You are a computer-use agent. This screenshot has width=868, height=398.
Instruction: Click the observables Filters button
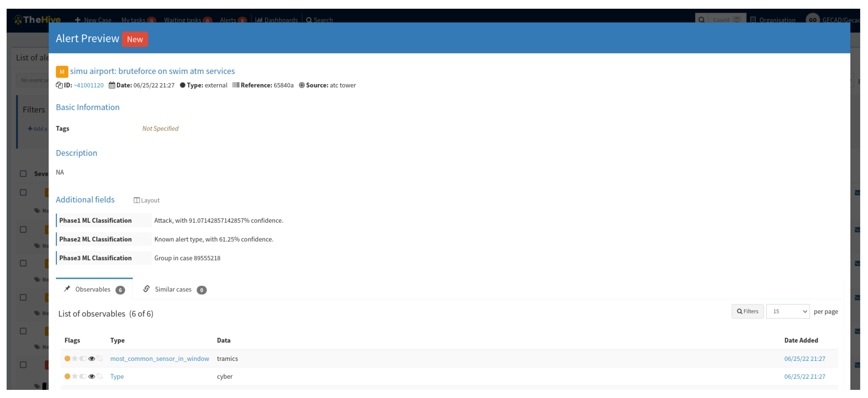coord(747,311)
